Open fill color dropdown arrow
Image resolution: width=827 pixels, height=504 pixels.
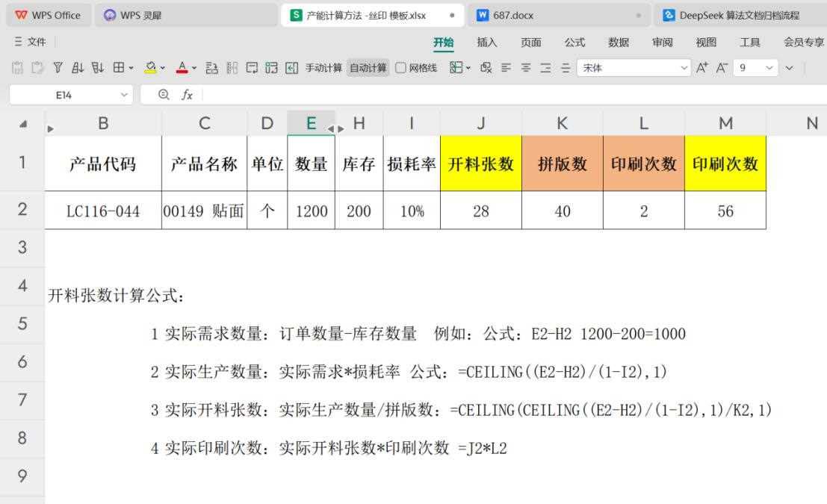click(162, 68)
